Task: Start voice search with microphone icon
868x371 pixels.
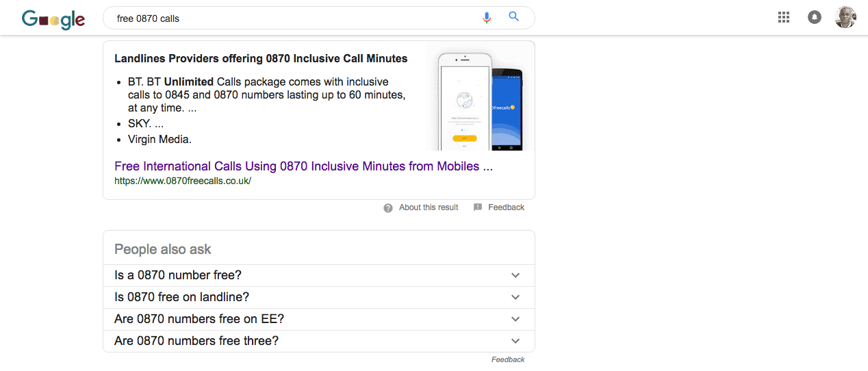Action: 487,18
